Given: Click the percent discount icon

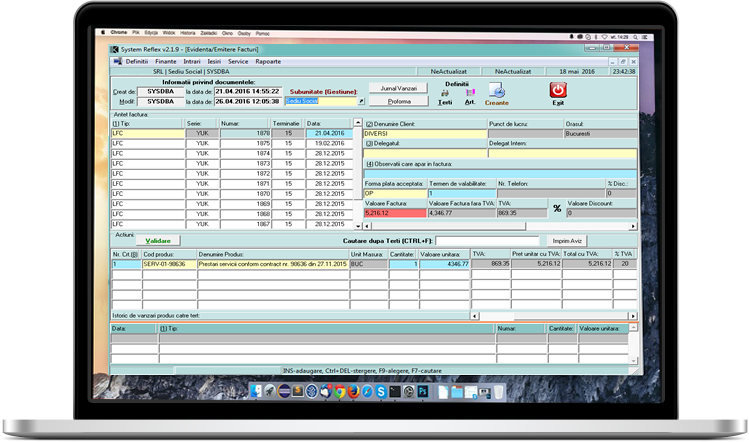Looking at the screenshot, I should (556, 208).
